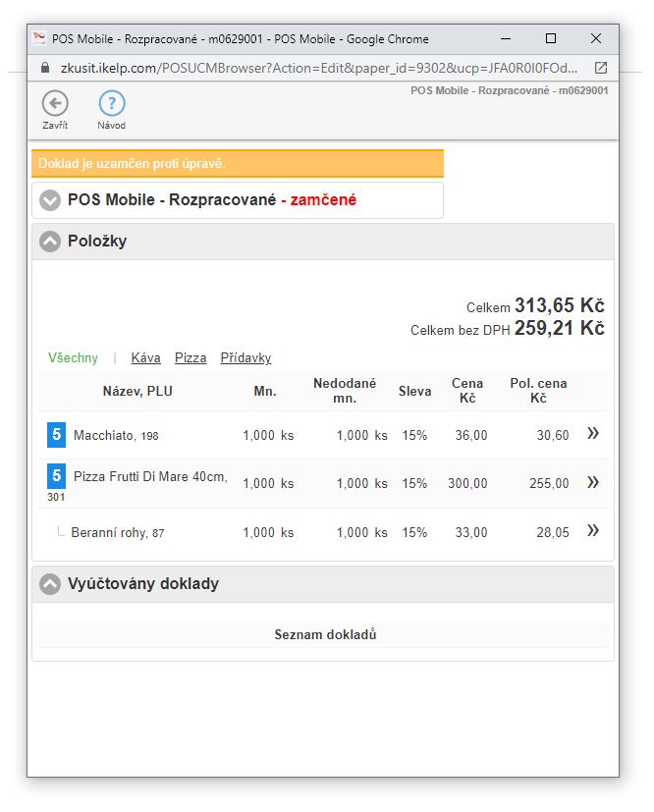Screen dimensions: 654x812
Task: Open Macchiato item details arrow
Action: [592, 434]
